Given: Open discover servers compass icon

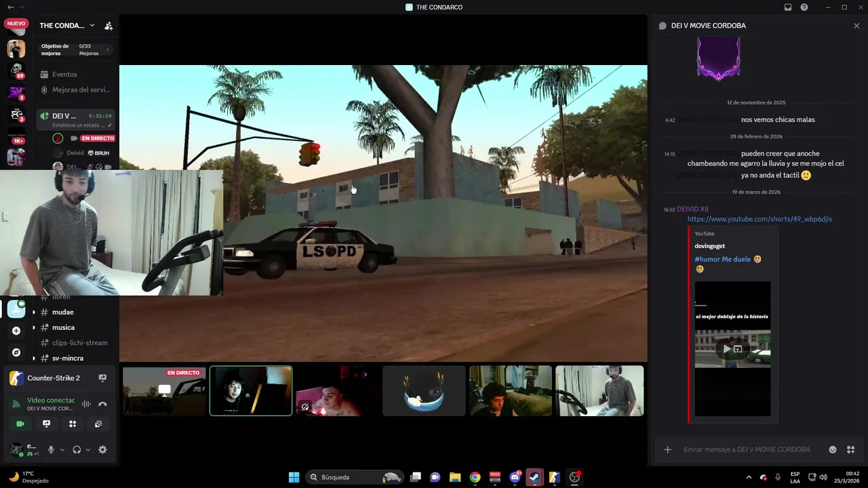Looking at the screenshot, I should [x=16, y=352].
